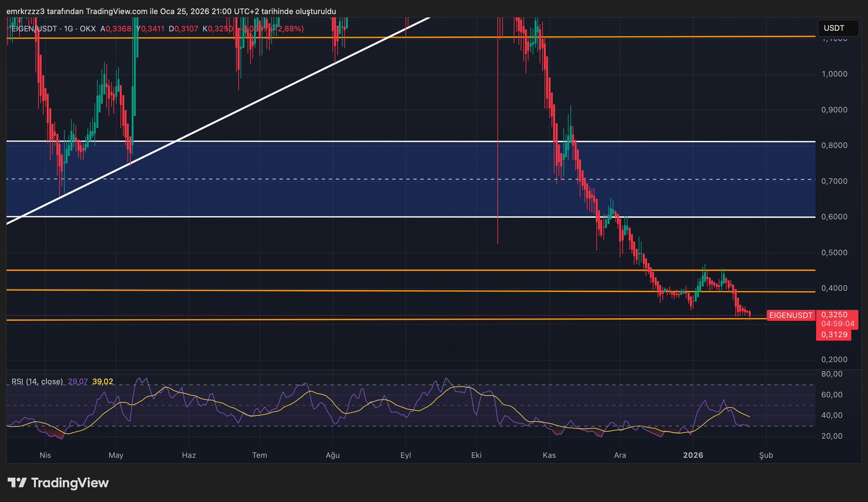Click the 2026 year marker on time axis

pos(693,455)
